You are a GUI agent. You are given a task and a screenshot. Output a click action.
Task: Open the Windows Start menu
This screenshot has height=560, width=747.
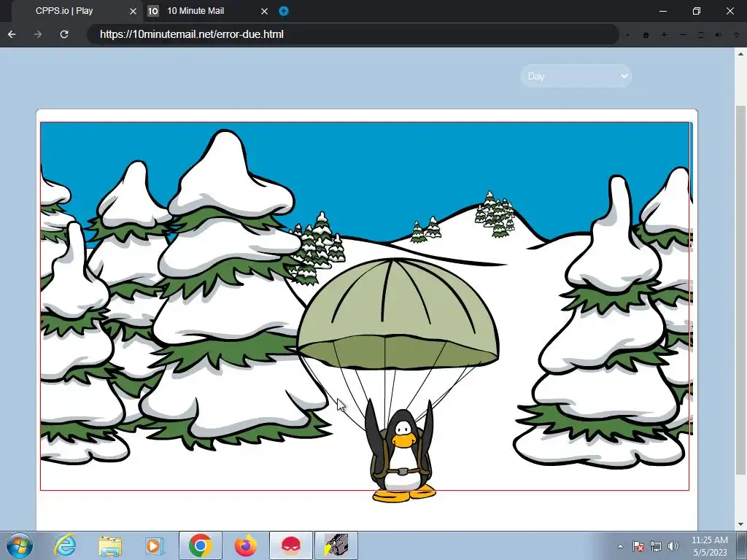coord(19,545)
